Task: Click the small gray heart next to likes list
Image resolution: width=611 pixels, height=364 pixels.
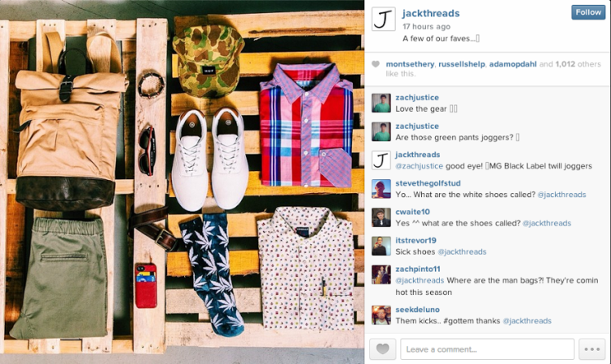Action: [x=376, y=64]
